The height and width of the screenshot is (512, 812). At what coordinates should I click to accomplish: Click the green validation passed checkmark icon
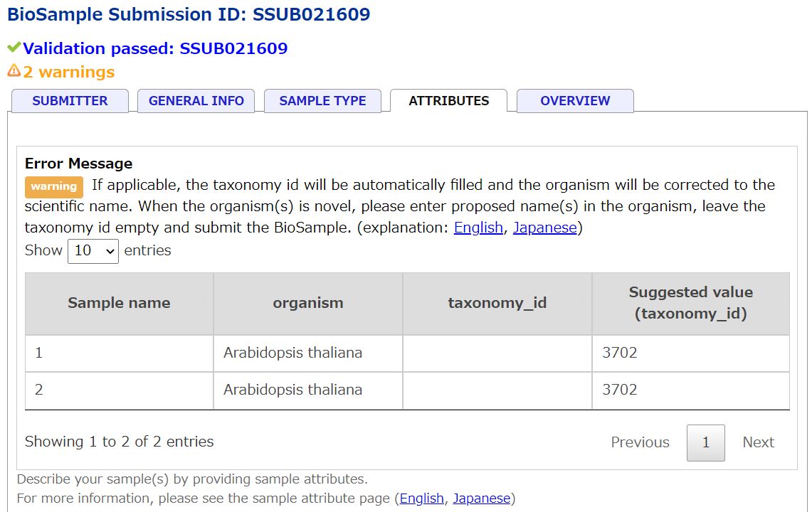coord(14,48)
